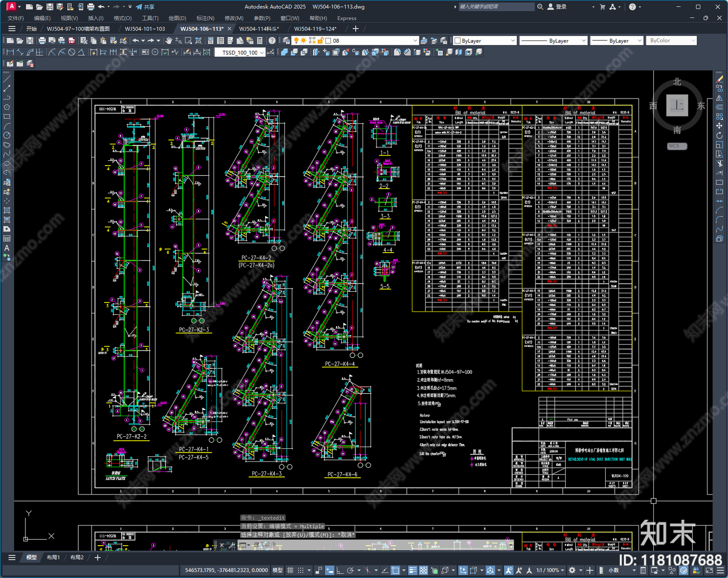Select the Linear Dimension tool
Screen dimensions: 728x578
coord(10,52)
